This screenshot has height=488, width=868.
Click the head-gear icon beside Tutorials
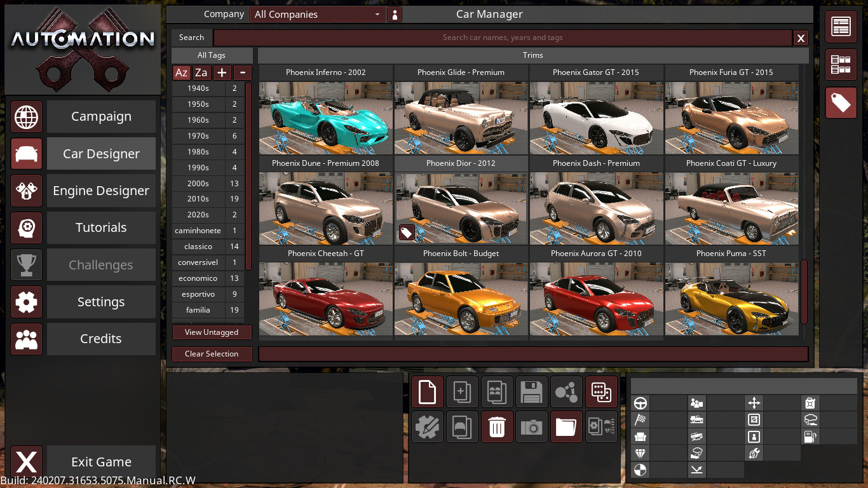tap(27, 227)
